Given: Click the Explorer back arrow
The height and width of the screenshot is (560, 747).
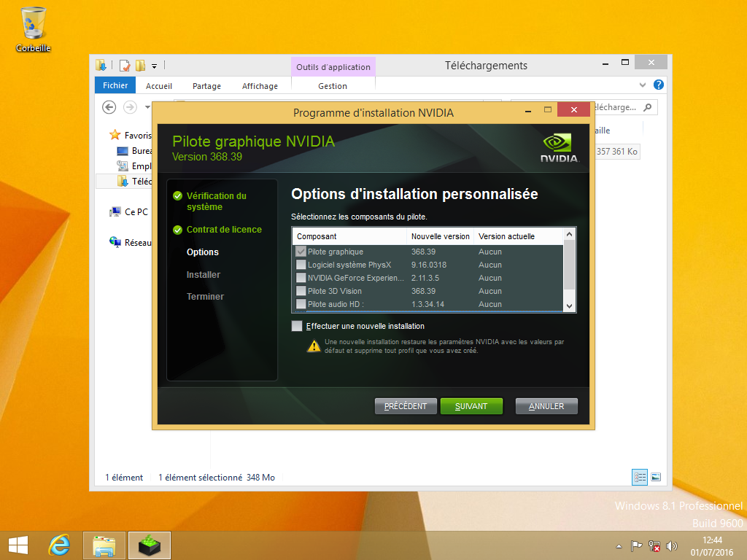Looking at the screenshot, I should click(x=109, y=107).
